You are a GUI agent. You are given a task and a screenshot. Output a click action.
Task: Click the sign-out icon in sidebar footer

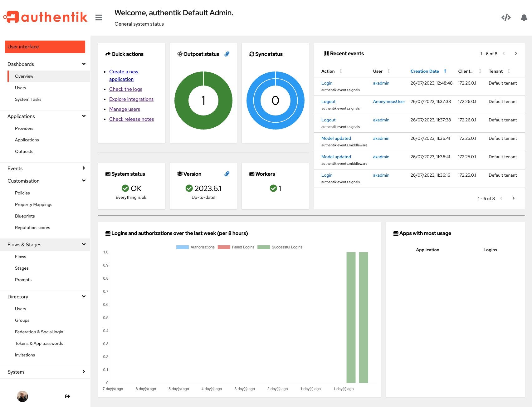67,396
